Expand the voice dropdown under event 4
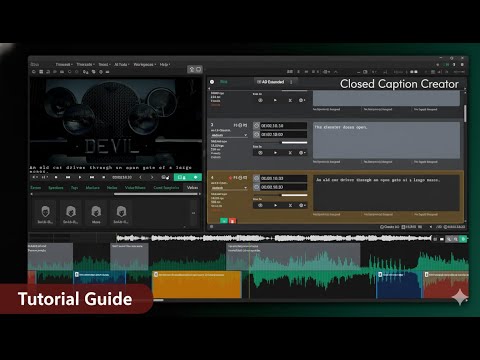Viewport: 480px width, 360px height. coord(229,188)
